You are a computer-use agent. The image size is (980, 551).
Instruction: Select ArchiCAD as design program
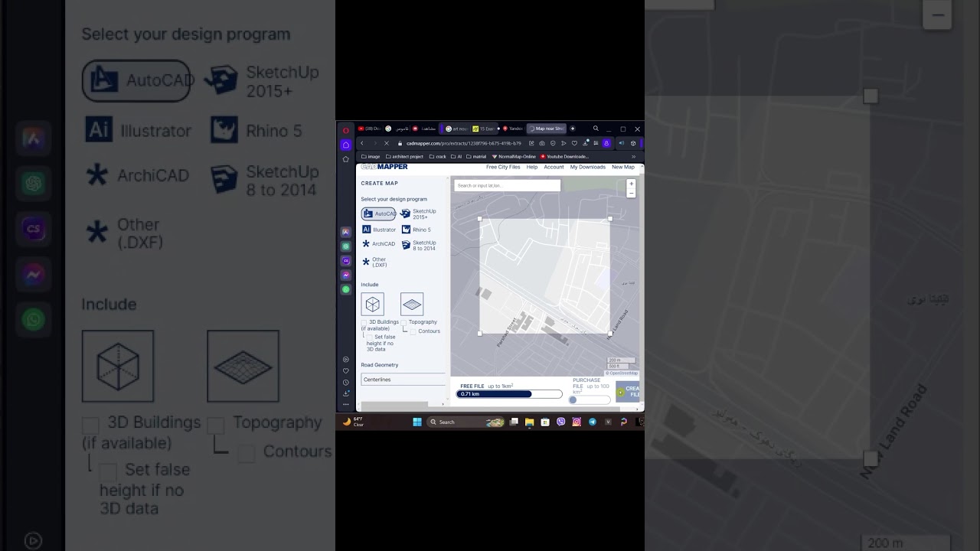pyautogui.click(x=378, y=244)
